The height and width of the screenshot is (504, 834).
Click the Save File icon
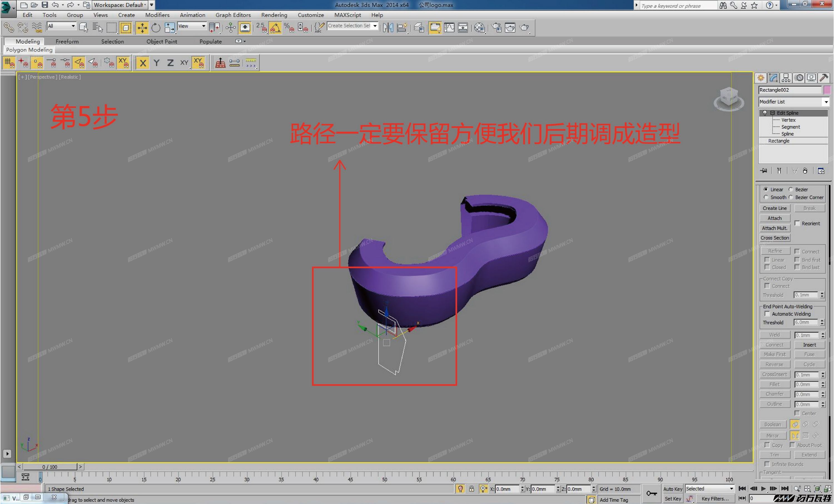point(44,5)
